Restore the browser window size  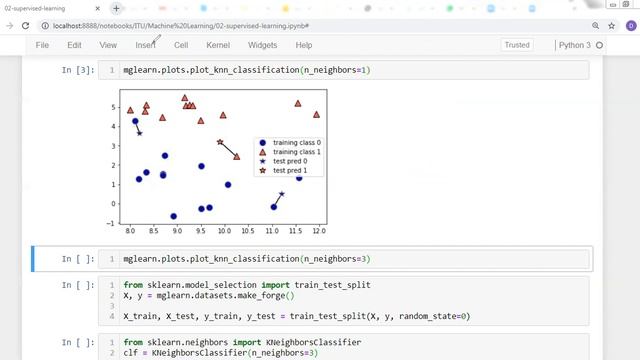(x=626, y=4)
